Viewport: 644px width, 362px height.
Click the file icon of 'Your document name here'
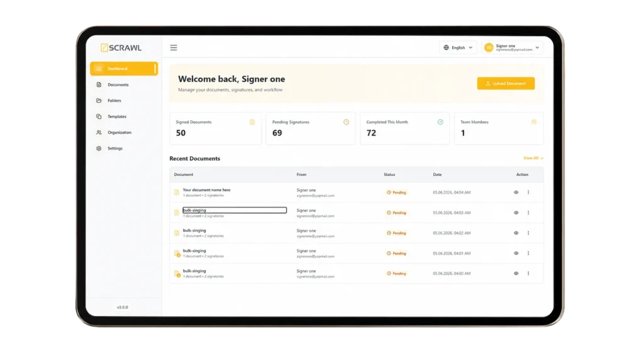point(177,192)
